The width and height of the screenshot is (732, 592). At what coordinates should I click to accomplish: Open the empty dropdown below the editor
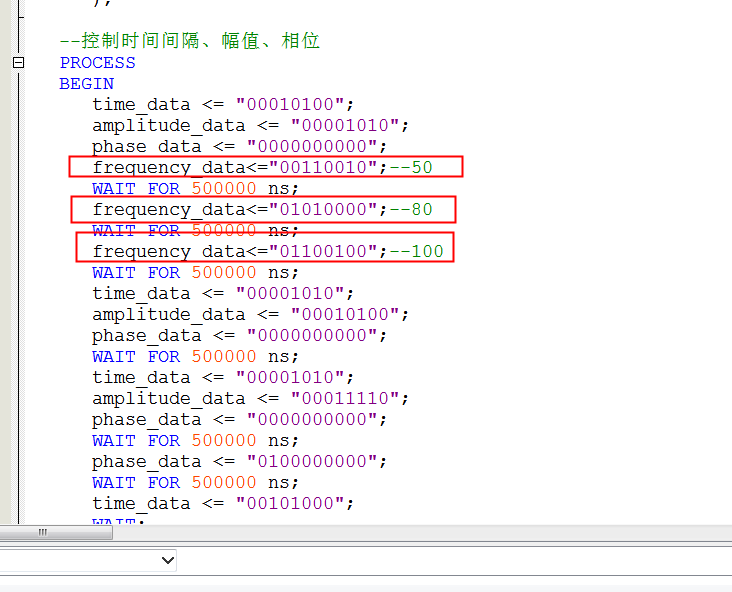pos(88,560)
